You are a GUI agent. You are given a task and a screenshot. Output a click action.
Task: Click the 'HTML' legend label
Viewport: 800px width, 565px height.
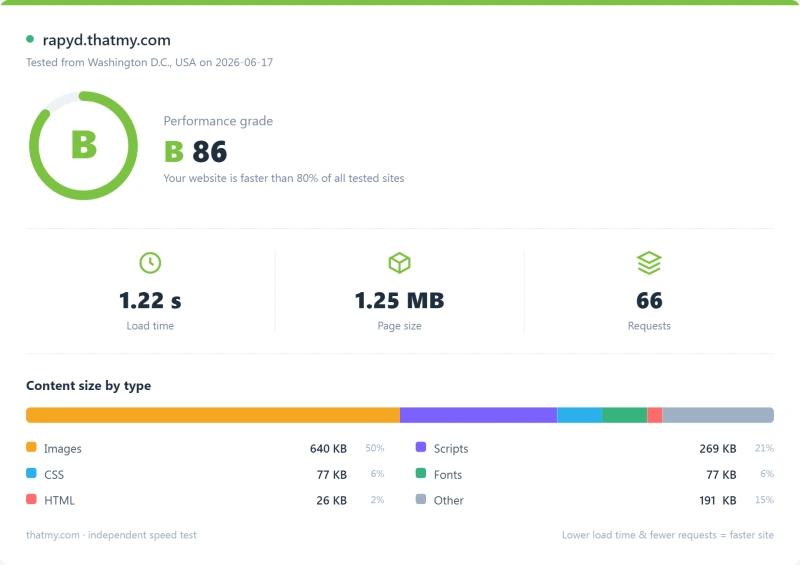point(59,500)
